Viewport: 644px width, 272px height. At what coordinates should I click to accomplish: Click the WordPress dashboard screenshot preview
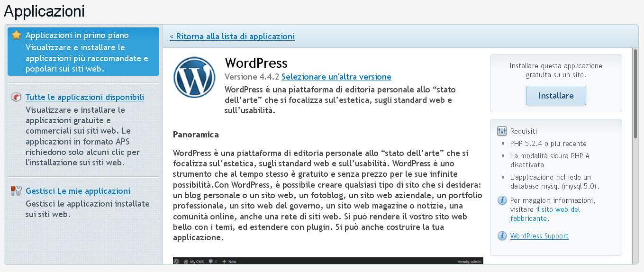pyautogui.click(x=328, y=261)
